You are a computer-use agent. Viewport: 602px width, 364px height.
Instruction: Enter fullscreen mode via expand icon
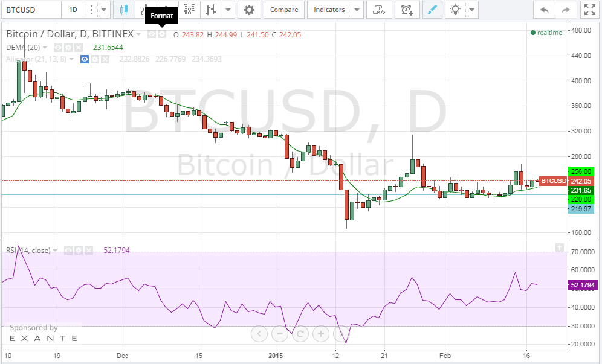(589, 10)
